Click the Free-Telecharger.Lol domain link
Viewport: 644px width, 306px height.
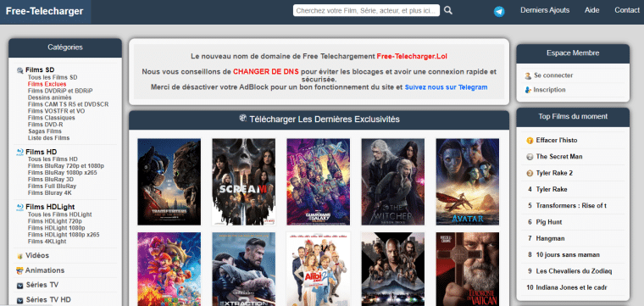412,56
